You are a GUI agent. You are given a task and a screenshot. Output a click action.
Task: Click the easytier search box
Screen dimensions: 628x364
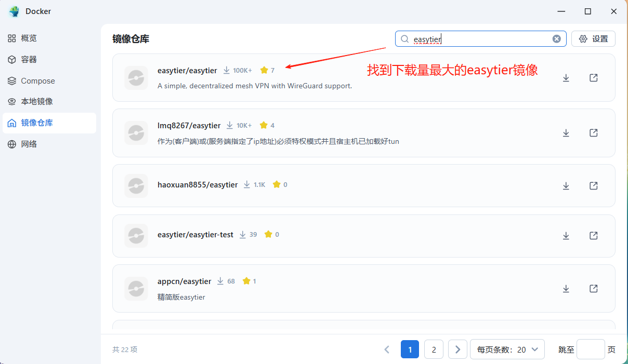tap(478, 38)
